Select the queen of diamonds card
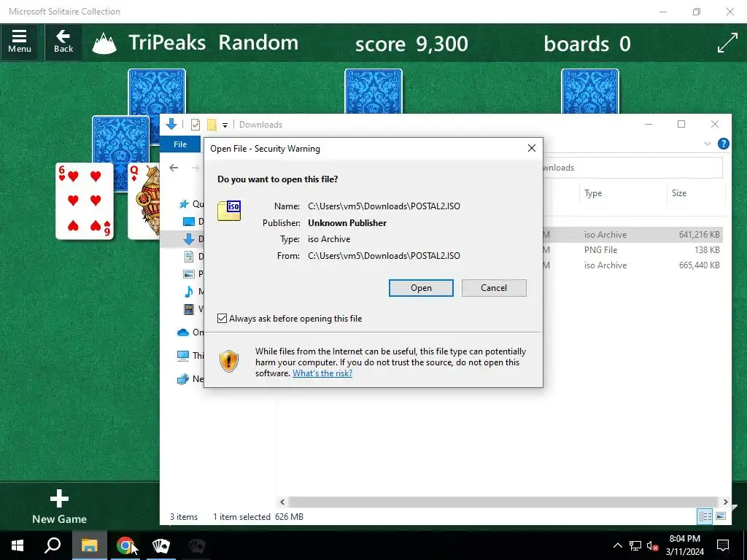Screen dimensions: 747x560 (x=144, y=201)
